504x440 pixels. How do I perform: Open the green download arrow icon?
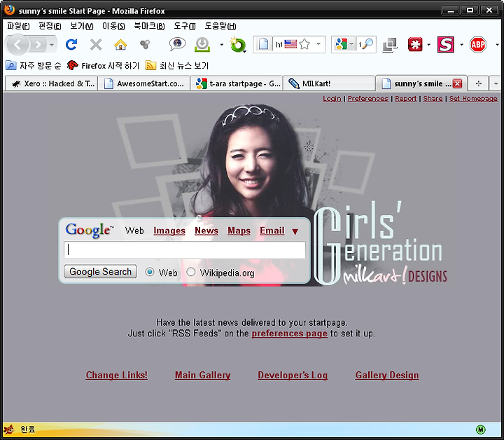pyautogui.click(x=202, y=44)
